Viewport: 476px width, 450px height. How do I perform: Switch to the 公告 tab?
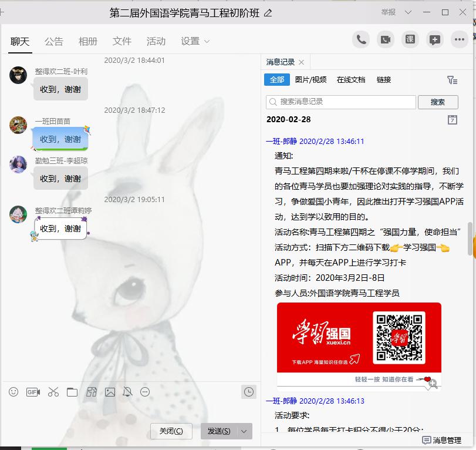(53, 41)
